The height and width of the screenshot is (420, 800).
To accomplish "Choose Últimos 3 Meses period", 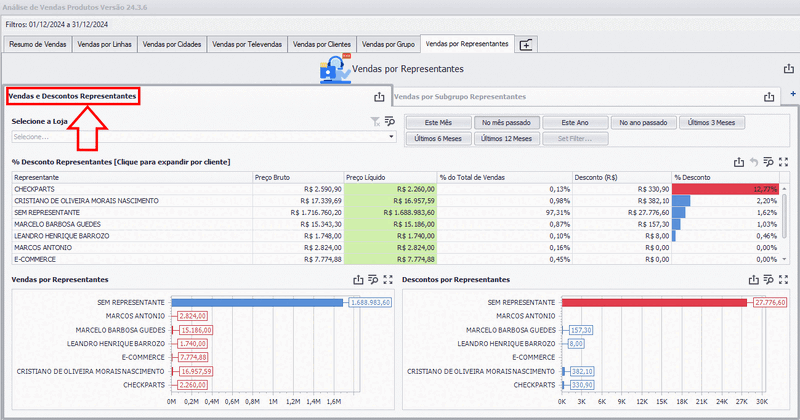I will pyautogui.click(x=711, y=122).
